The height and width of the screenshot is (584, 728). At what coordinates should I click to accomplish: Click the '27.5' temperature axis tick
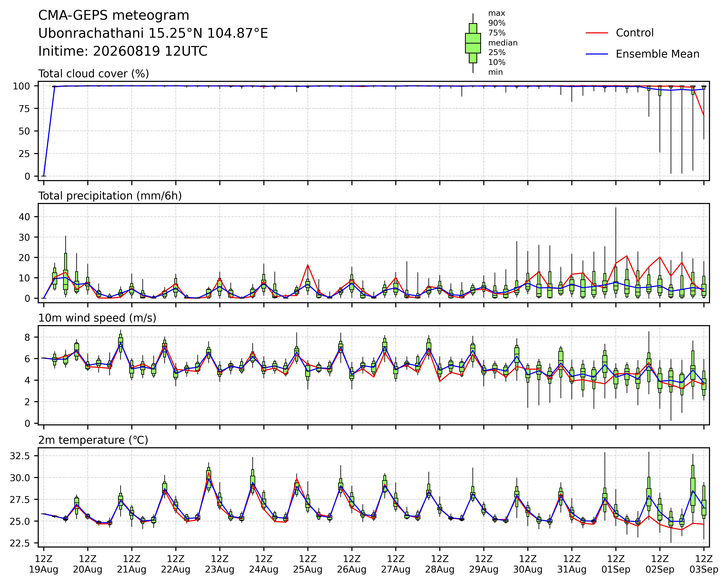pyautogui.click(x=20, y=500)
